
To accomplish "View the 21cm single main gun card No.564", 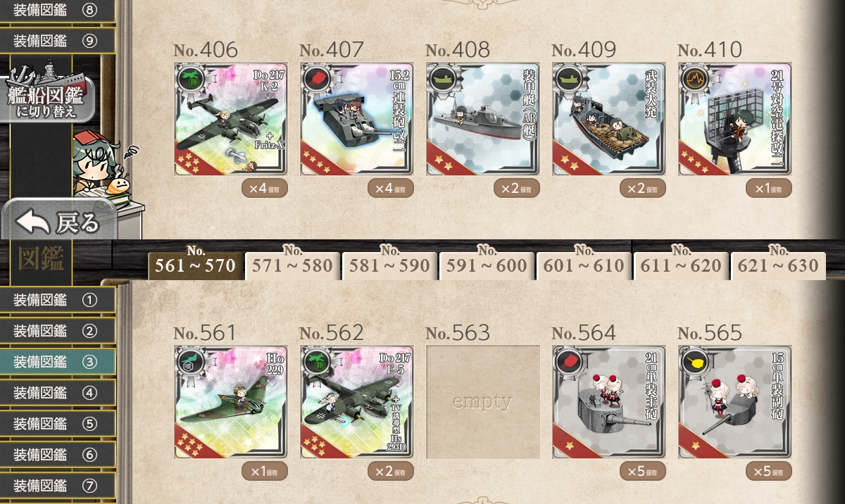I will [x=609, y=402].
